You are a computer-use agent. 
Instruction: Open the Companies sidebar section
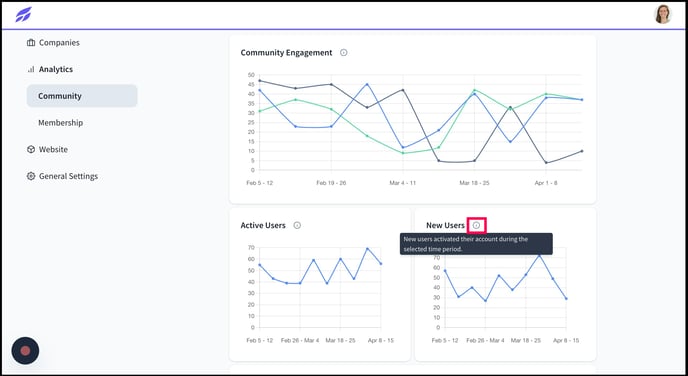[x=54, y=43]
